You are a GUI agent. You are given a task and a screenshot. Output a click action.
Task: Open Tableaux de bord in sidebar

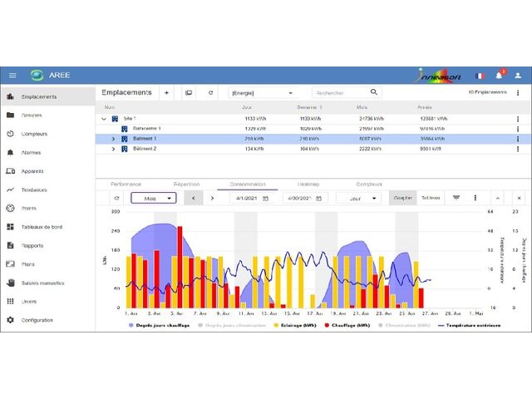click(x=43, y=227)
